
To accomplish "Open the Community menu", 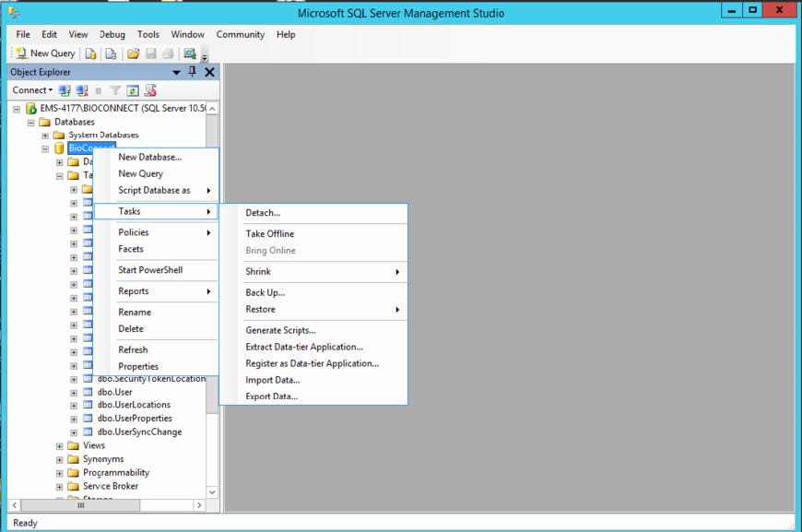I will pyautogui.click(x=240, y=34).
